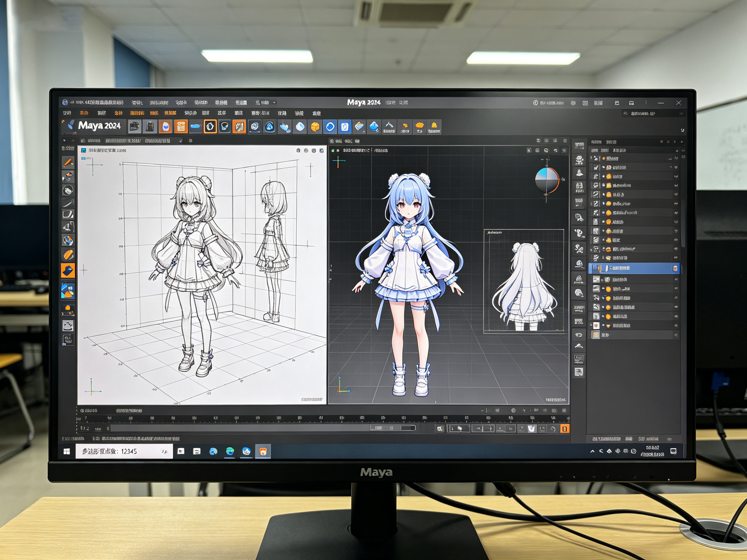Screen dimensions: 747x560
Task: Open the Windows Start menu
Action: tap(67, 451)
